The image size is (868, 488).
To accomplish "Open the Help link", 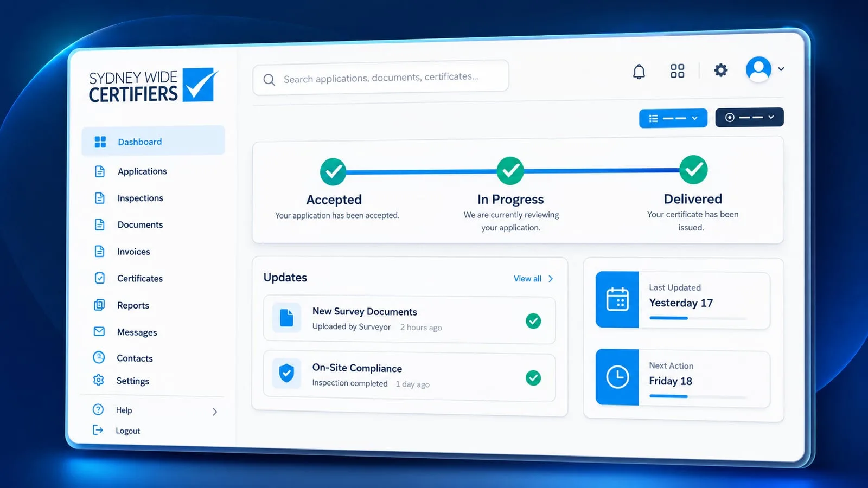I will pyautogui.click(x=124, y=410).
